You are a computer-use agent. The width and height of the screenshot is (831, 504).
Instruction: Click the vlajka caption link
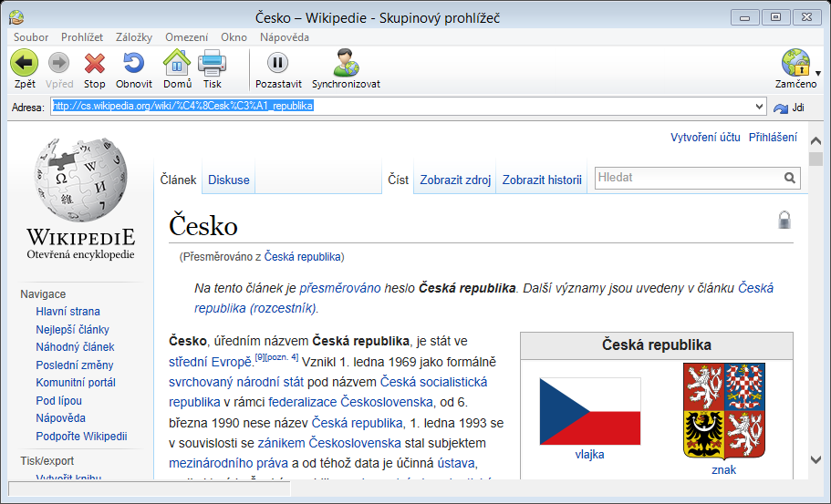[x=589, y=454]
